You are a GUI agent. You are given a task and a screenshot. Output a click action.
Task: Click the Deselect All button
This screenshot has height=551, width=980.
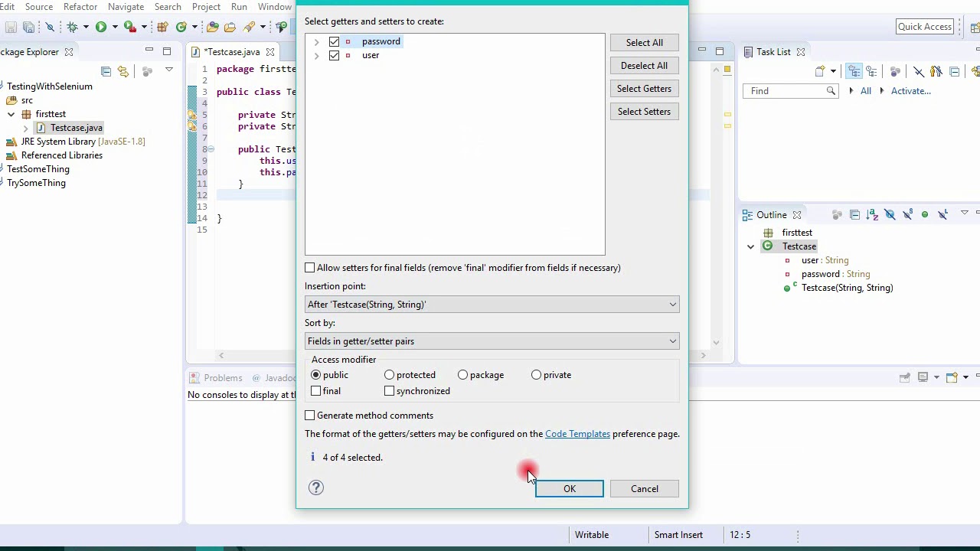pyautogui.click(x=645, y=66)
